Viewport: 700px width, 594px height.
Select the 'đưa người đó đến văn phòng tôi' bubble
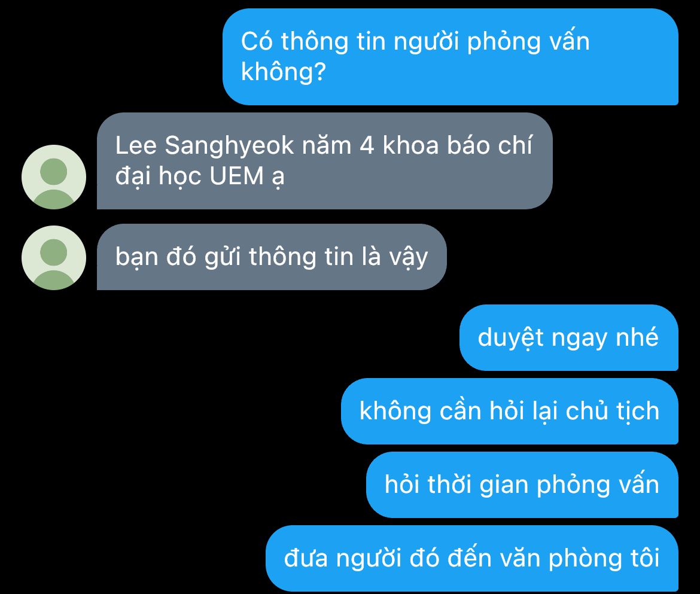(x=472, y=558)
